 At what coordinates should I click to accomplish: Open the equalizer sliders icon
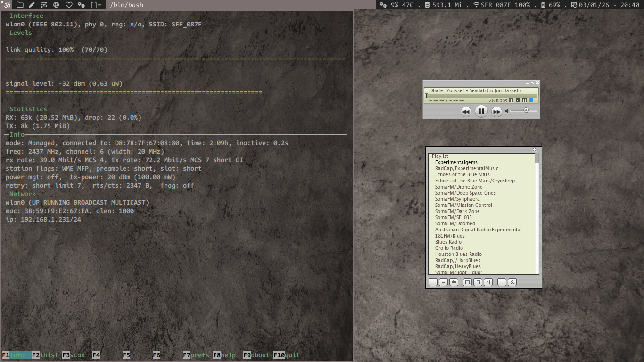(x=524, y=100)
